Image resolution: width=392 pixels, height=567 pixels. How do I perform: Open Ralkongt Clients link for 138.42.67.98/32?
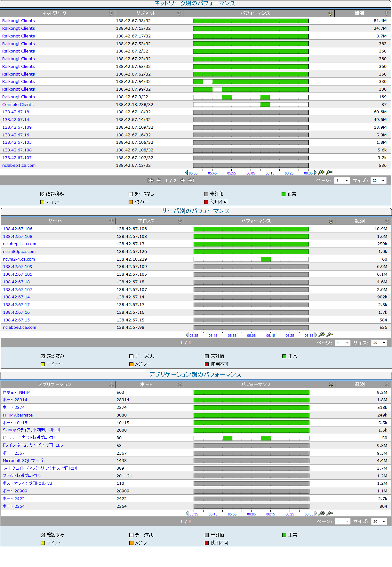19,21
